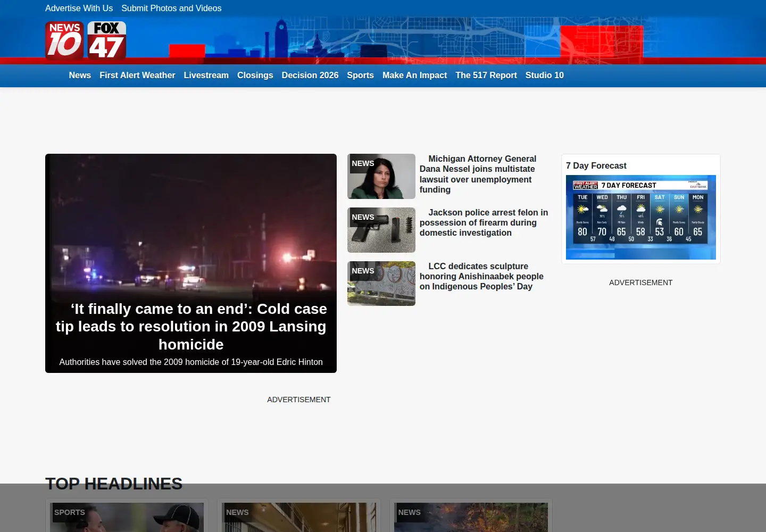The height and width of the screenshot is (532, 766).
Task: Open the Sports navigation item
Action: coord(360,76)
